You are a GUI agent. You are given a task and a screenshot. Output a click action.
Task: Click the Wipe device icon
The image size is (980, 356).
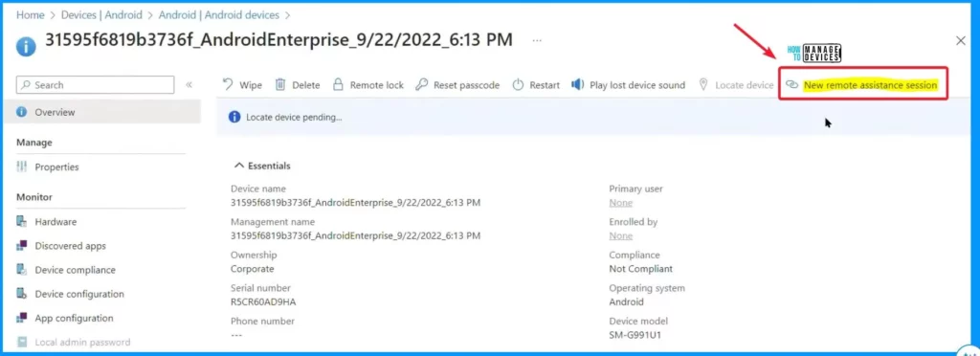pyautogui.click(x=228, y=85)
